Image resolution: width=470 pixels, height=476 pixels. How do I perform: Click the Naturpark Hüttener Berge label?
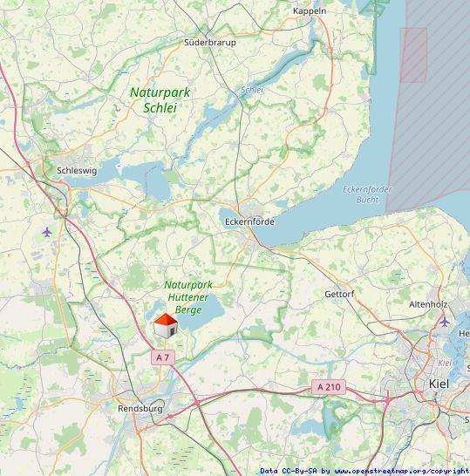(x=188, y=297)
